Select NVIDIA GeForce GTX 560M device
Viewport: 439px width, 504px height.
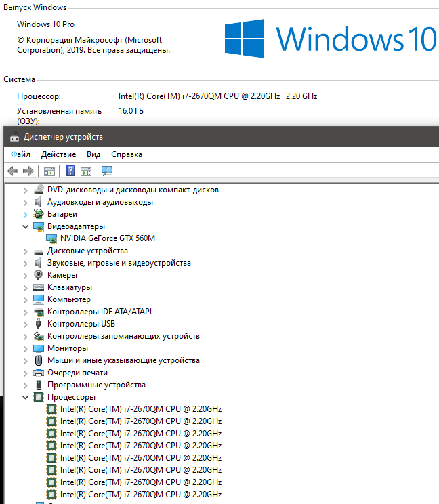(108, 238)
